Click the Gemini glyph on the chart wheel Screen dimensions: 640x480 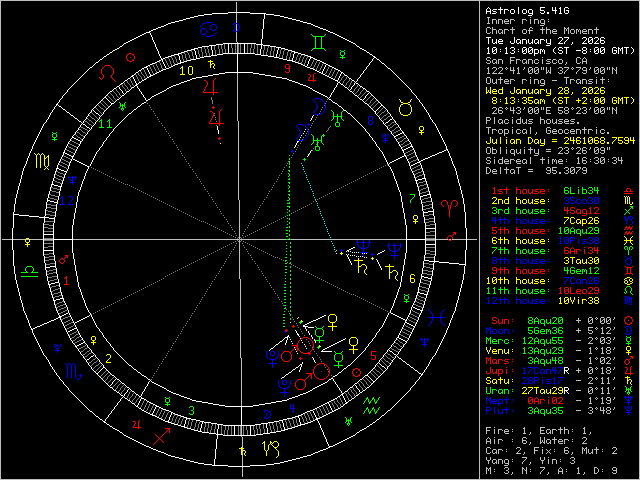tap(316, 43)
